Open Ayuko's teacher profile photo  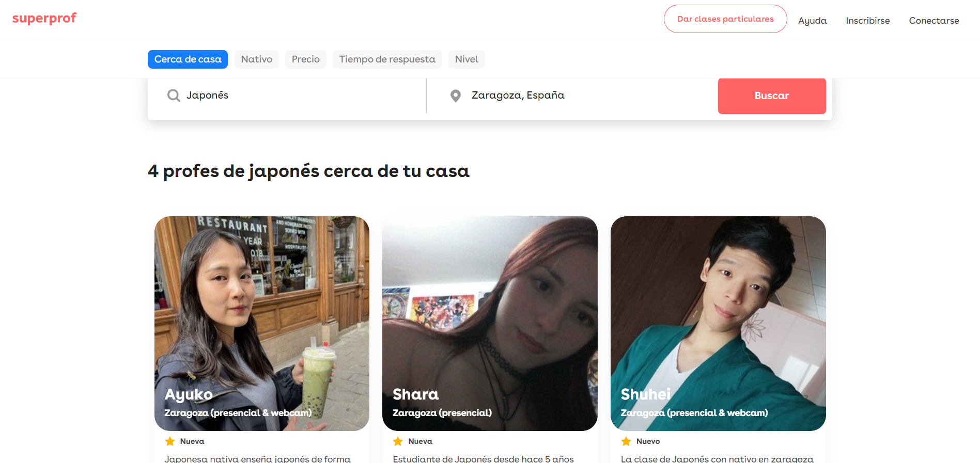tap(262, 324)
